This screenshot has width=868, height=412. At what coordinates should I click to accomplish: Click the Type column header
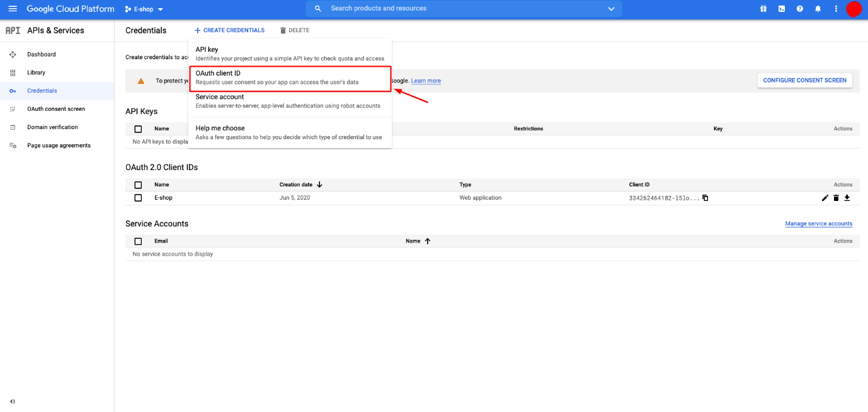coord(465,185)
